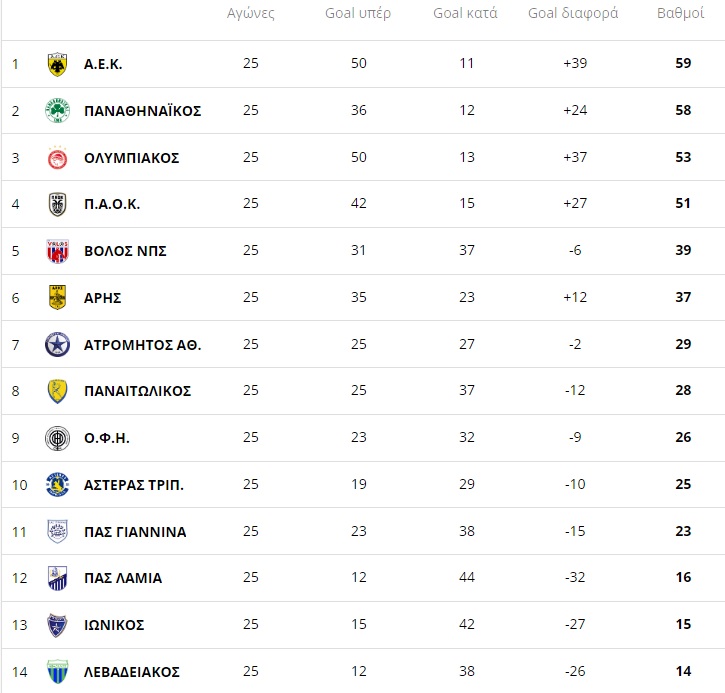
Task: Click the Levadiakos green shield icon
Action: 57,672
